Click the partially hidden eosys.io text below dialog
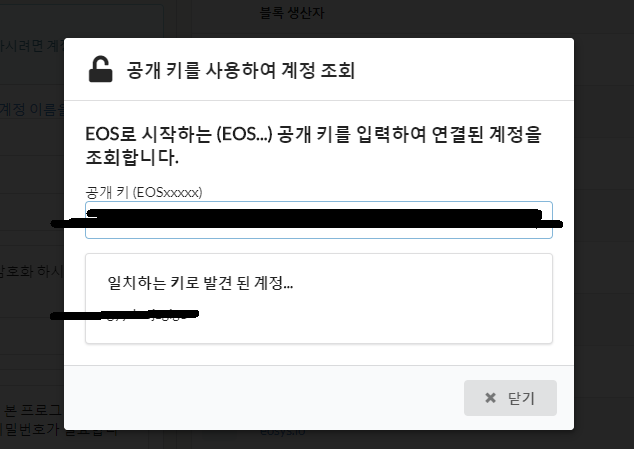 tap(283, 432)
